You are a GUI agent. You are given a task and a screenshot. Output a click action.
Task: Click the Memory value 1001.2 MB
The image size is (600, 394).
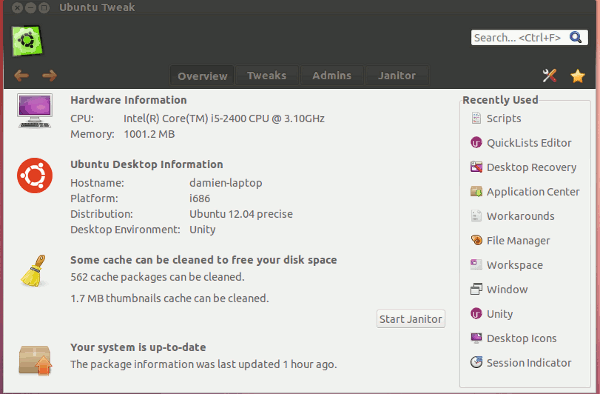pos(149,134)
